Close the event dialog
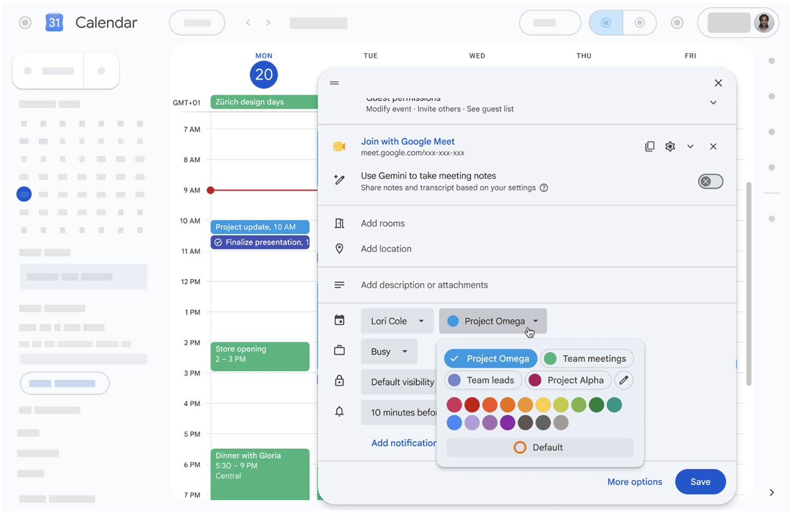The height and width of the screenshot is (532, 790). (x=718, y=83)
